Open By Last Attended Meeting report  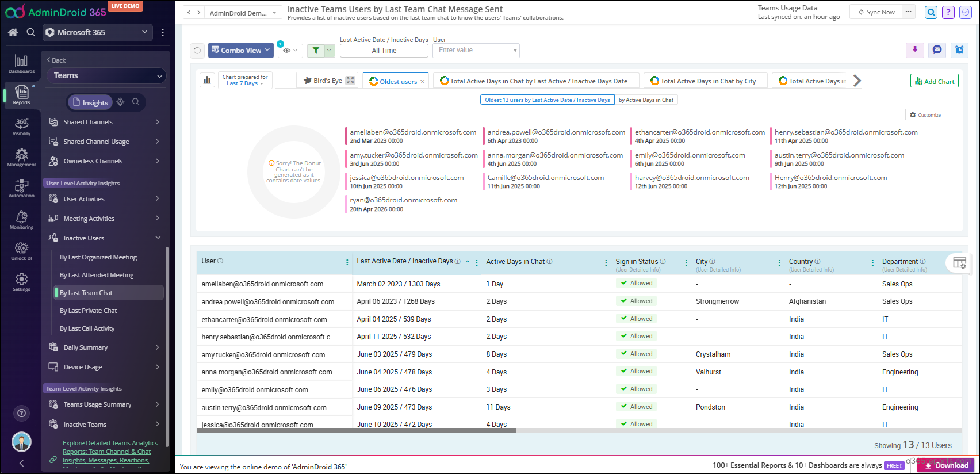[97, 275]
